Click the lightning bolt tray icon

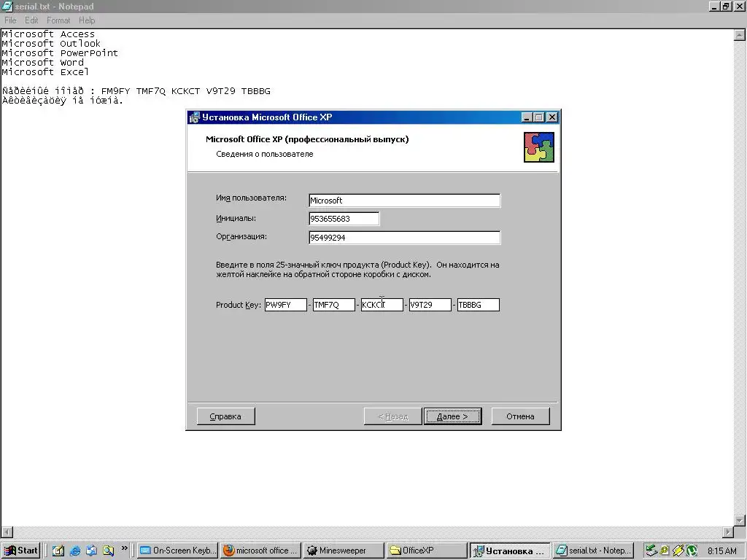click(x=678, y=551)
